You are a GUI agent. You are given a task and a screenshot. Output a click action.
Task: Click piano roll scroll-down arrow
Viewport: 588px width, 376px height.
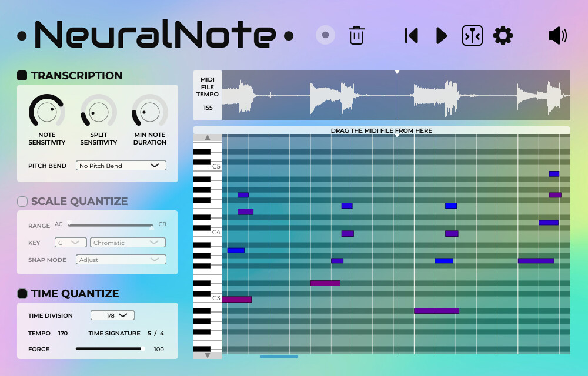(x=208, y=355)
